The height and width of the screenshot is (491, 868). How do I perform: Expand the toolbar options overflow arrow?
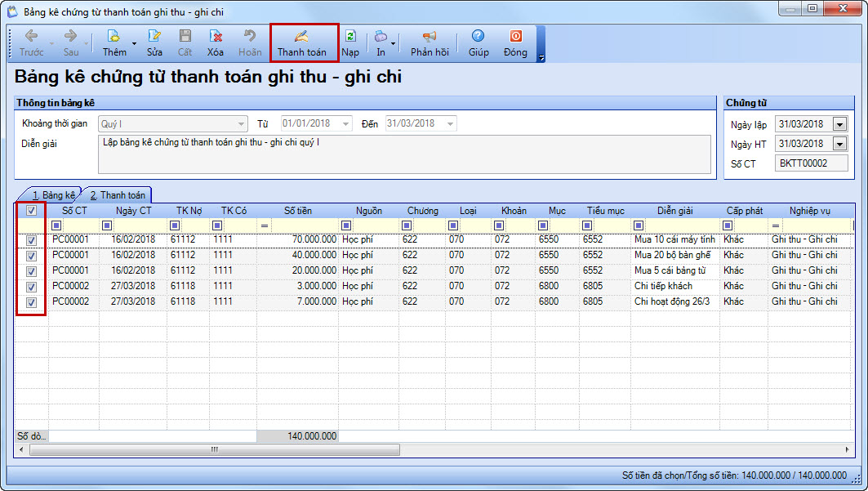541,57
